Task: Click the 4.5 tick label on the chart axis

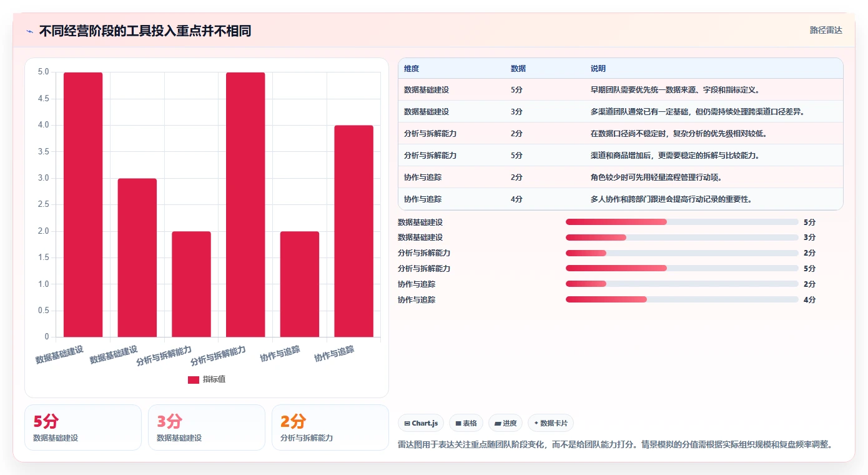Action: click(x=43, y=99)
